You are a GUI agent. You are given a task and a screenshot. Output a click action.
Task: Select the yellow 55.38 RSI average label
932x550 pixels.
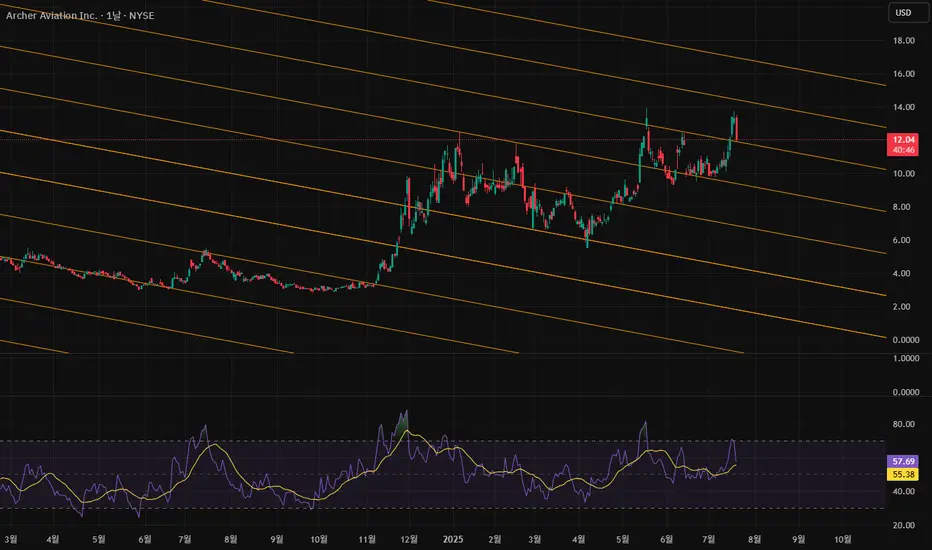click(903, 474)
